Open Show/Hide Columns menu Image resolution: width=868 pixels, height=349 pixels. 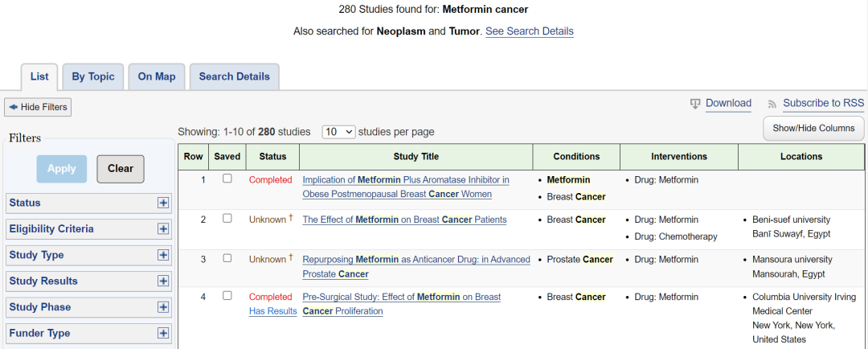813,129
